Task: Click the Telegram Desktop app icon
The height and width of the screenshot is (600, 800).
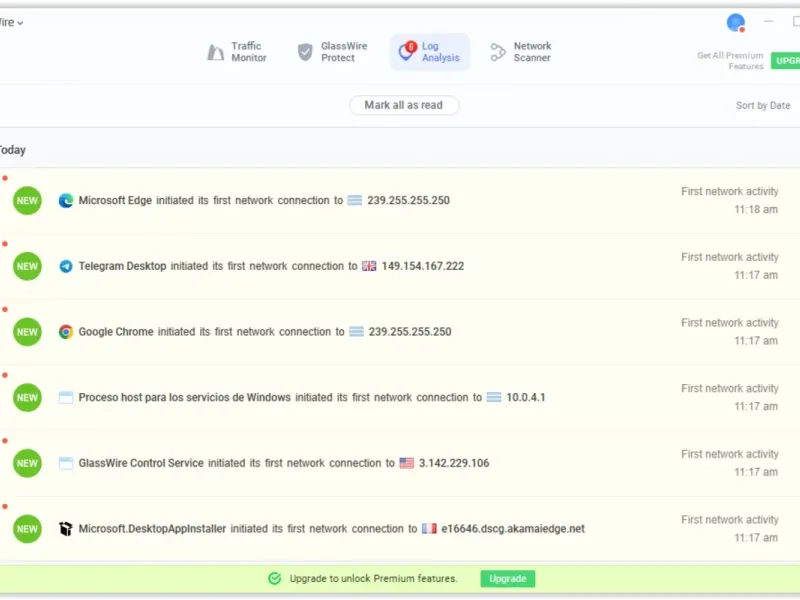Action: [x=66, y=266]
